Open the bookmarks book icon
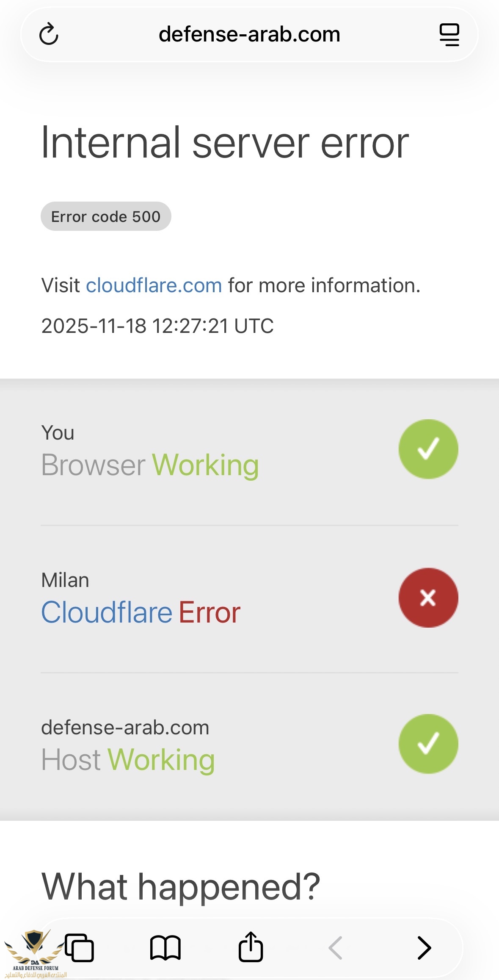Screen dimensions: 499x980 pos(165,948)
